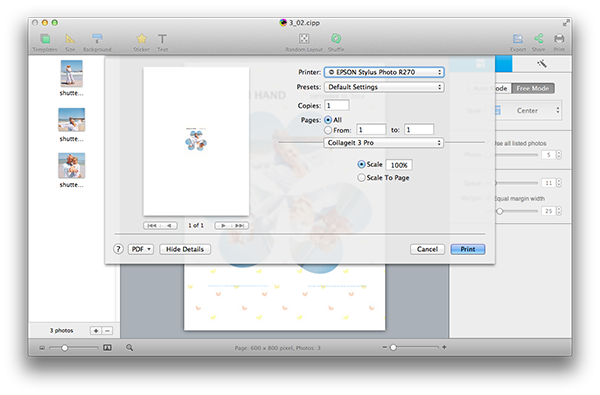
Task: Adjust photo count stepper showing 5
Action: (x=559, y=155)
